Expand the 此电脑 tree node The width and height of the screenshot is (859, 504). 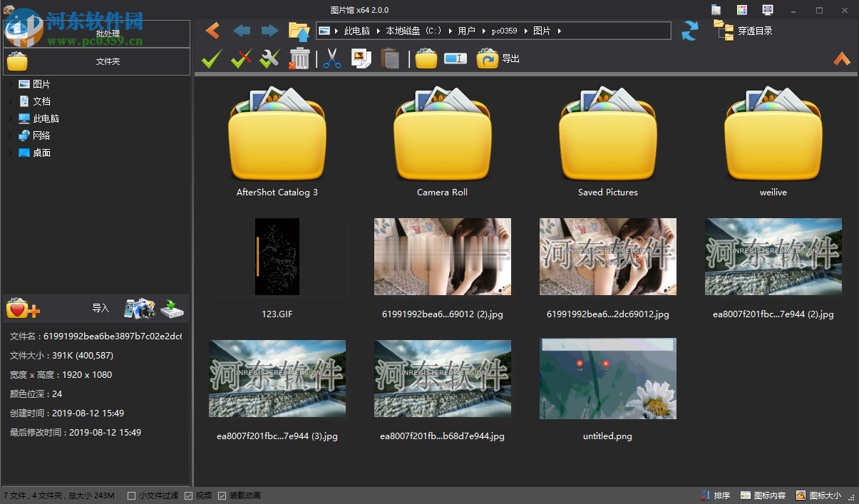[9, 119]
